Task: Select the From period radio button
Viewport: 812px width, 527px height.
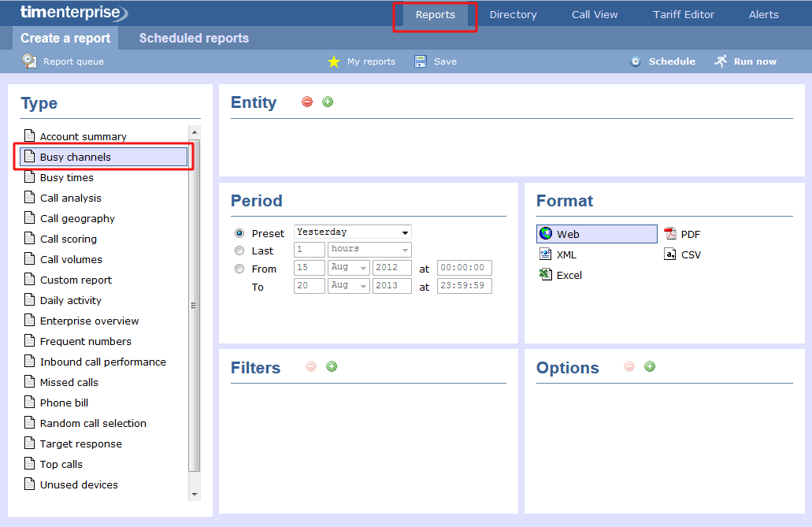Action: click(x=239, y=269)
